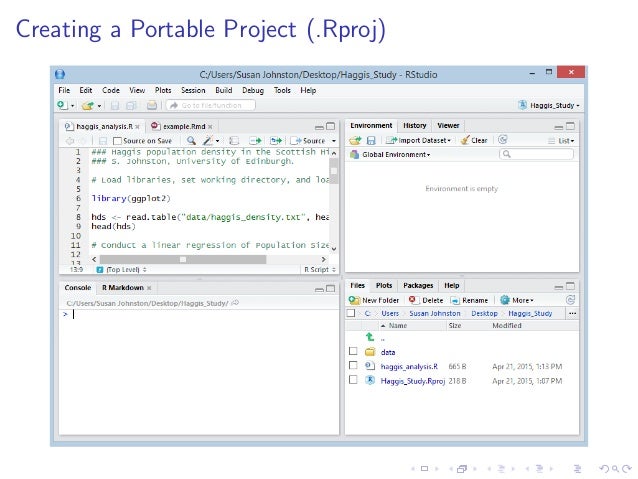Open the Haggis_Study project dropdown

pyautogui.click(x=548, y=105)
